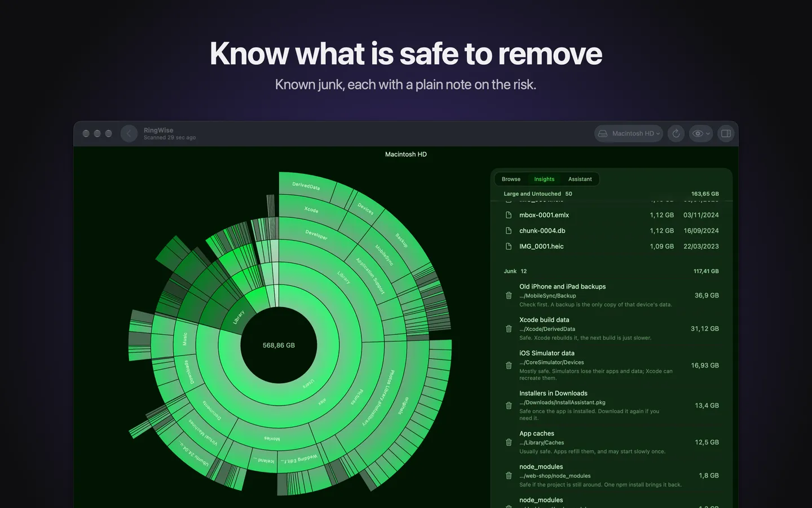Image resolution: width=812 pixels, height=508 pixels.
Task: Open the eye visibility options dropdown
Action: [x=701, y=134]
